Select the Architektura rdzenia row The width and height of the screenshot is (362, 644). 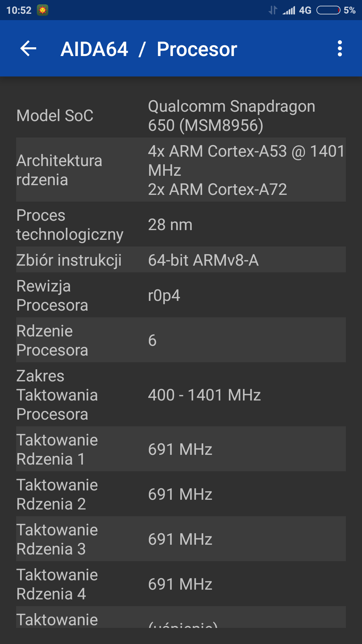tap(181, 170)
